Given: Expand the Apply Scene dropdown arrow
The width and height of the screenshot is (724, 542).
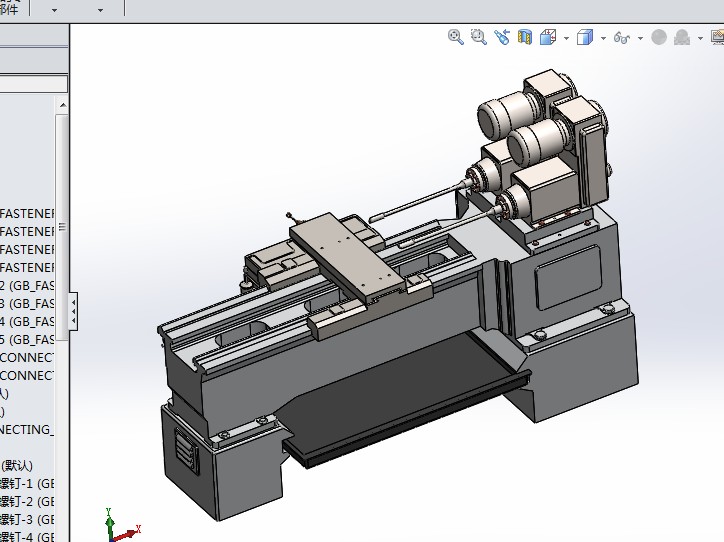Looking at the screenshot, I should pos(700,38).
